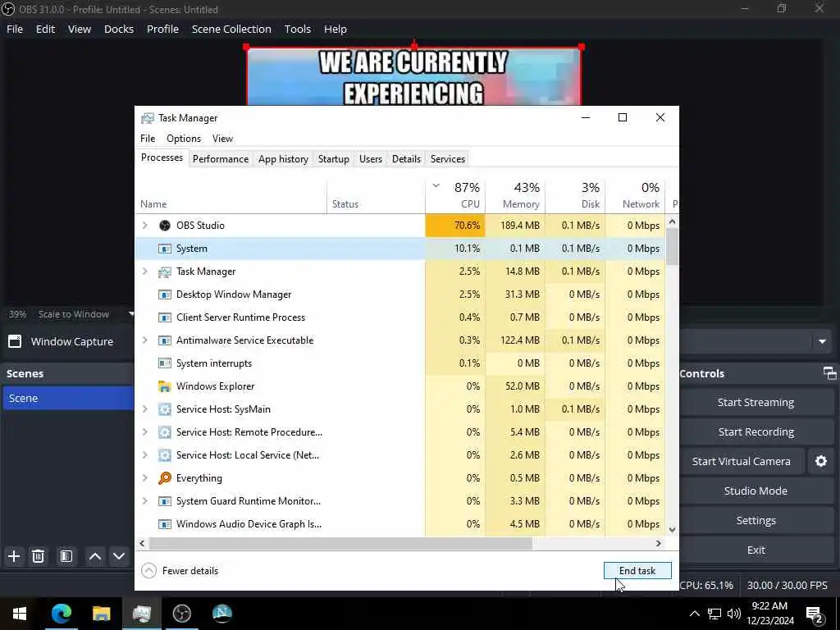This screenshot has width=840, height=630.
Task: Launch Microsoft Edge from taskbar
Action: pyautogui.click(x=61, y=614)
